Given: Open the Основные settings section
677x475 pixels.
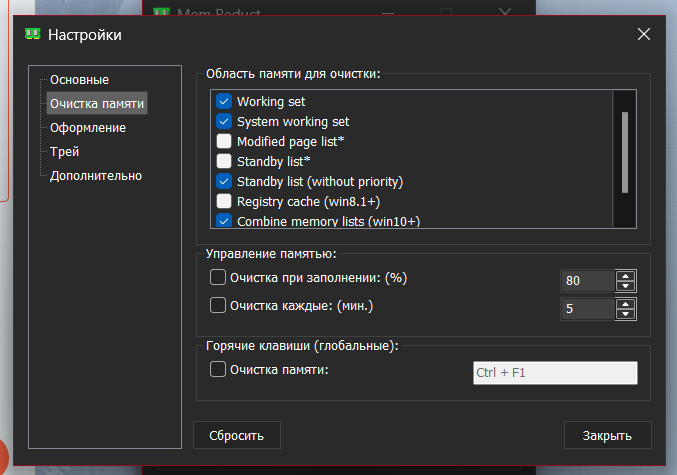Looking at the screenshot, I should (x=80, y=80).
